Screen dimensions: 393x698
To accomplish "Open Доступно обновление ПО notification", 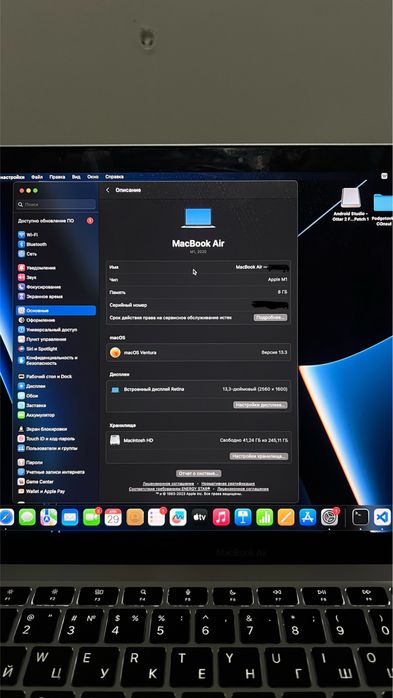I will pyautogui.click(x=56, y=221).
